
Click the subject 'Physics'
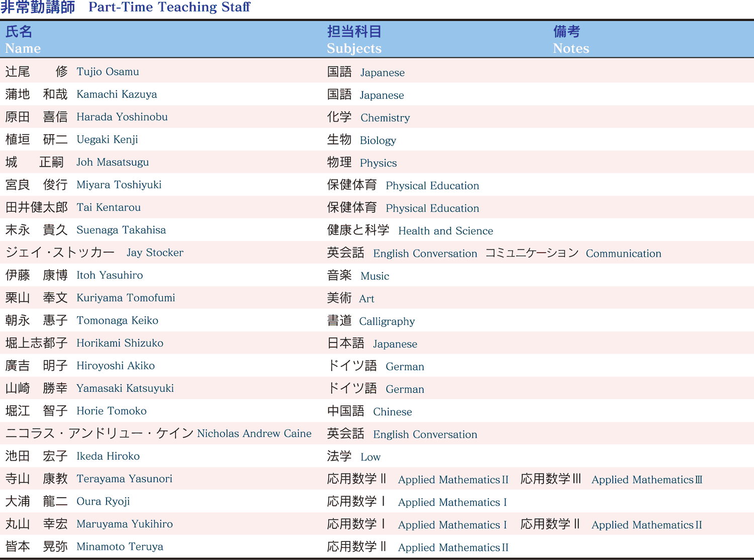coord(379,163)
